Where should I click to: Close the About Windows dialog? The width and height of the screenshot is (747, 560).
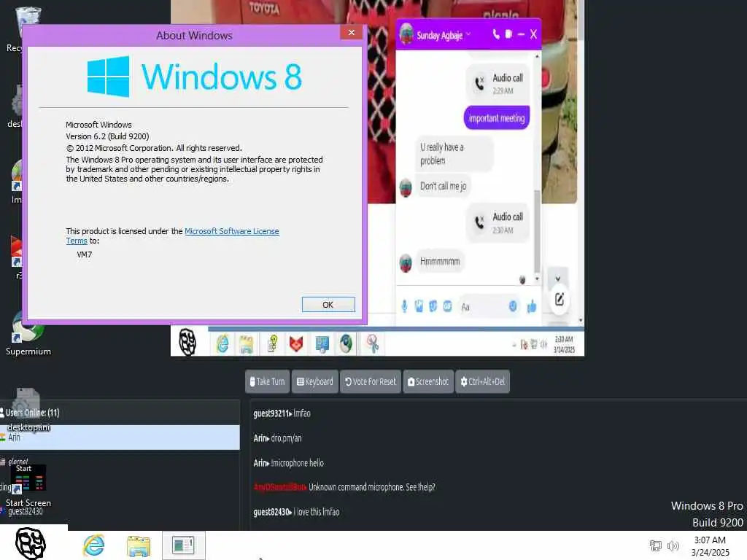click(x=352, y=32)
